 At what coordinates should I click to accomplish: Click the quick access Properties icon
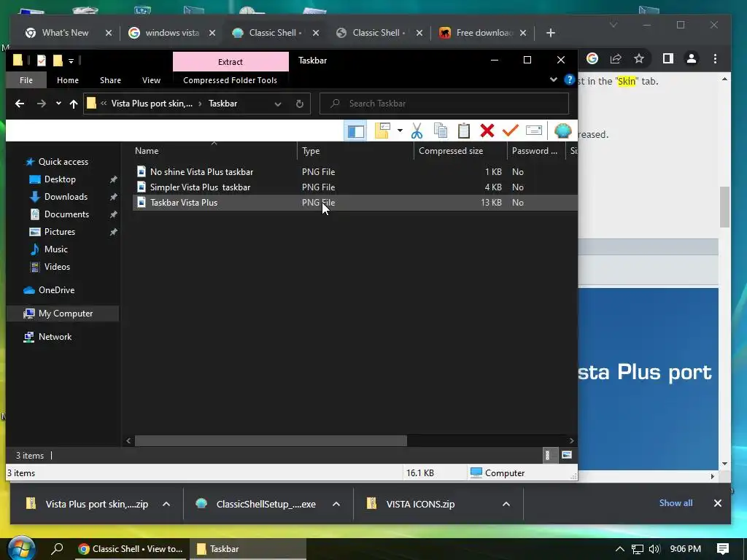(x=42, y=60)
